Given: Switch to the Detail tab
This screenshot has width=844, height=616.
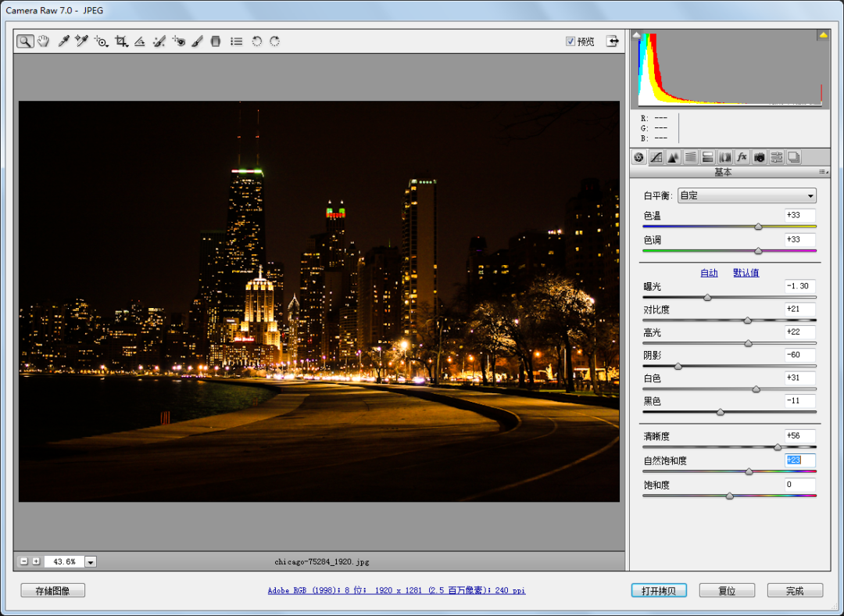Looking at the screenshot, I should point(674,157).
